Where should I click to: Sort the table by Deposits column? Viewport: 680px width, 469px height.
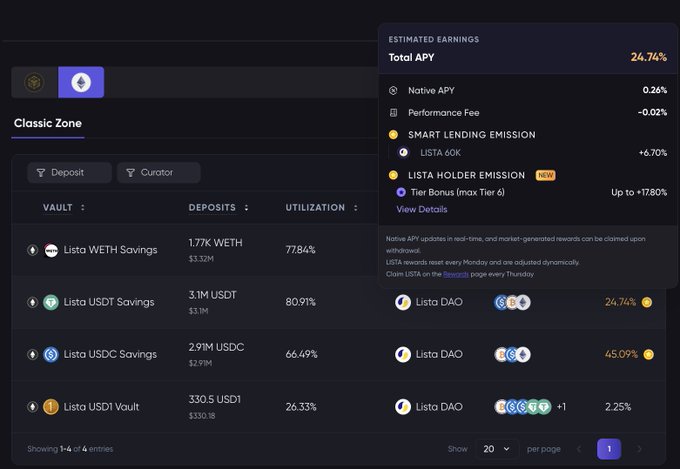(x=218, y=207)
